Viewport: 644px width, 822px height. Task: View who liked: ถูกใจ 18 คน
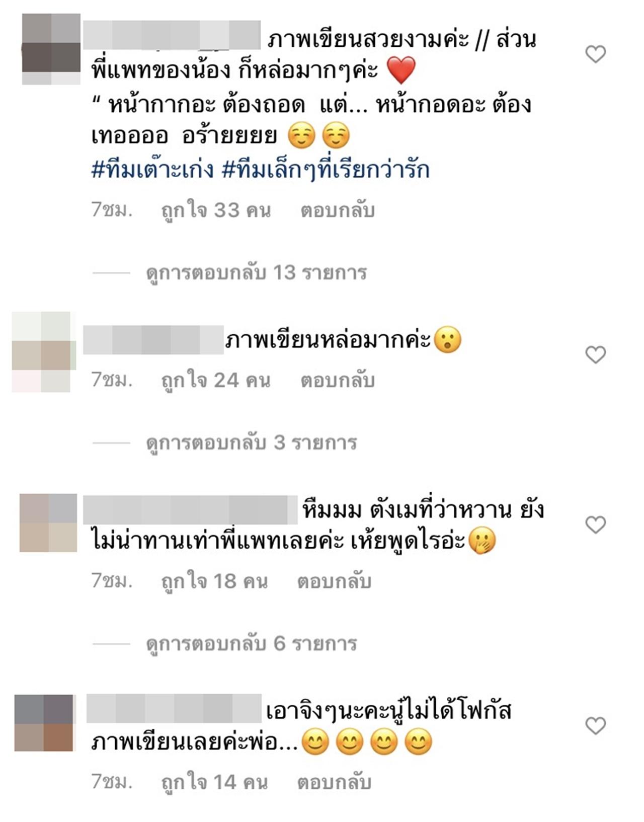214,581
